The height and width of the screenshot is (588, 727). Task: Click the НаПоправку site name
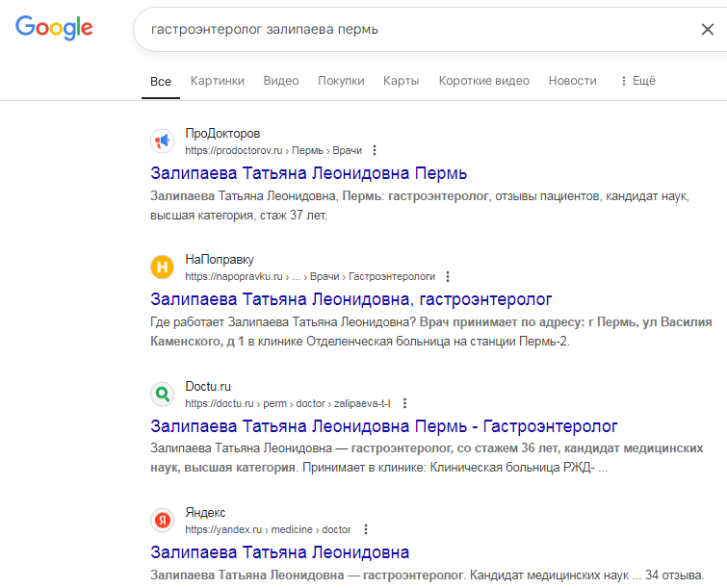(220, 260)
